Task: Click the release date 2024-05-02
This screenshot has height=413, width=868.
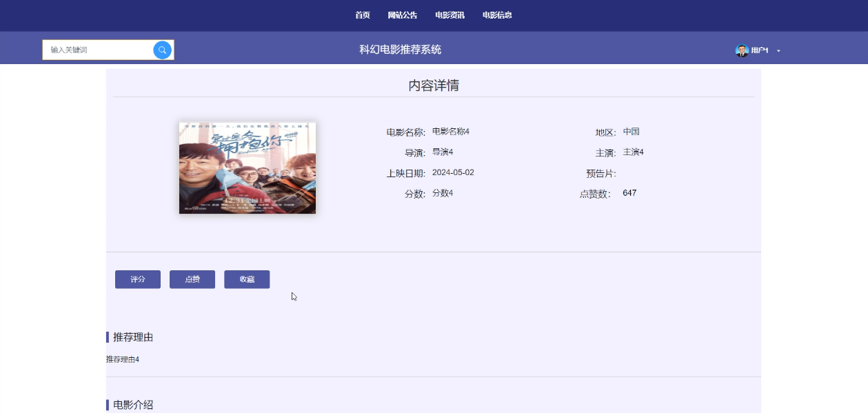Action: [x=453, y=172]
